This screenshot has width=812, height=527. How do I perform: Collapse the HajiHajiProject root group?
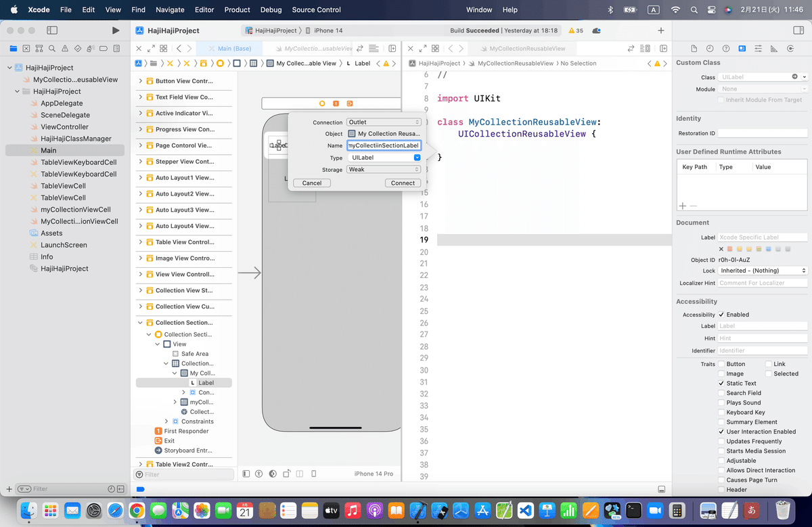point(10,68)
